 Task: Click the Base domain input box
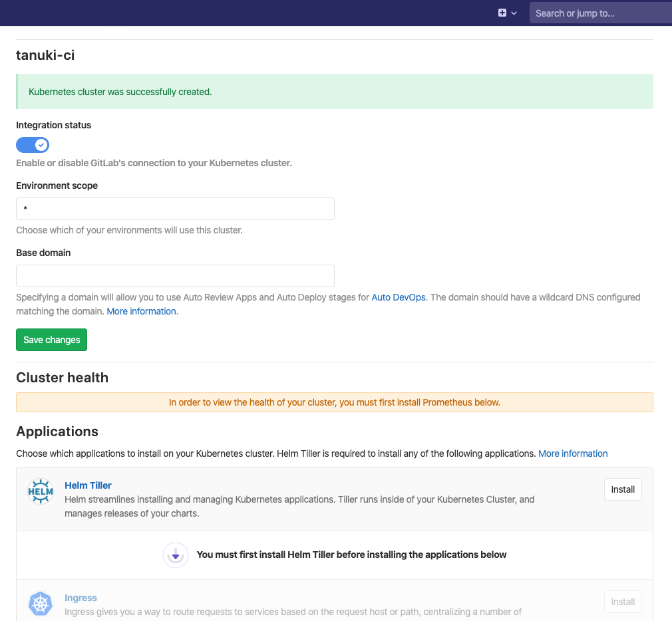(175, 276)
